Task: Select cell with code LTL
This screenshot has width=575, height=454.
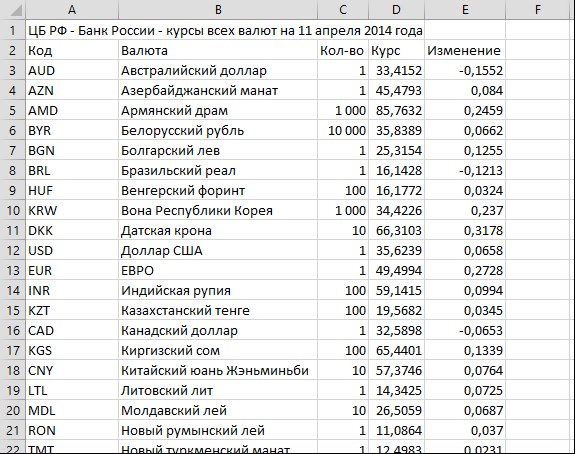Action: coord(72,391)
